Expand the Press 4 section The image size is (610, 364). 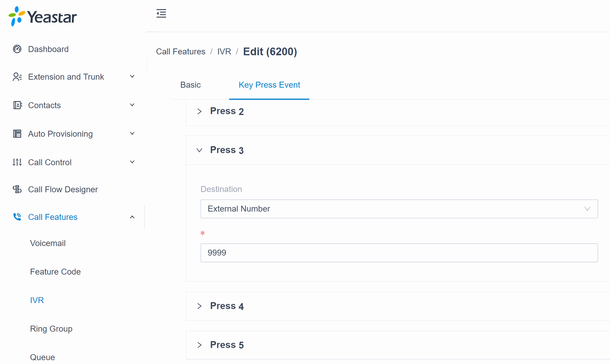click(200, 306)
